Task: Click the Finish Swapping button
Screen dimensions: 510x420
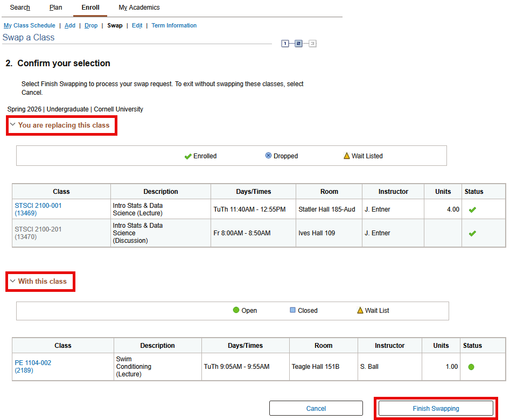Action: tap(436, 408)
